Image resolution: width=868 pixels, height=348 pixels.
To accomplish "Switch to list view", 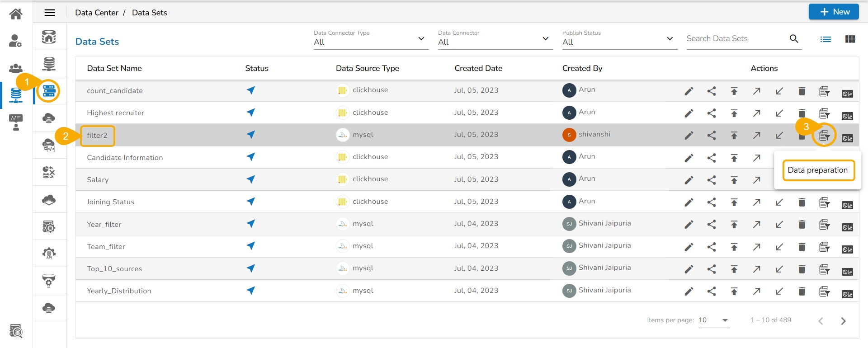I will (x=826, y=39).
